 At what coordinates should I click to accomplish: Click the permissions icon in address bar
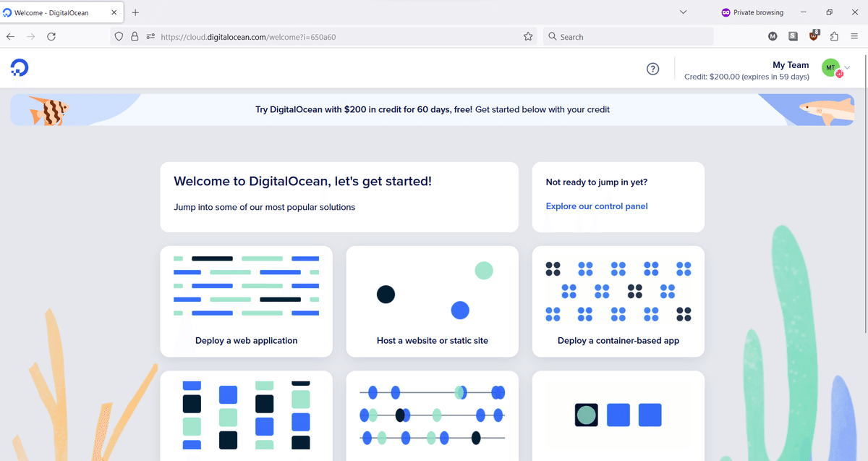(150, 36)
